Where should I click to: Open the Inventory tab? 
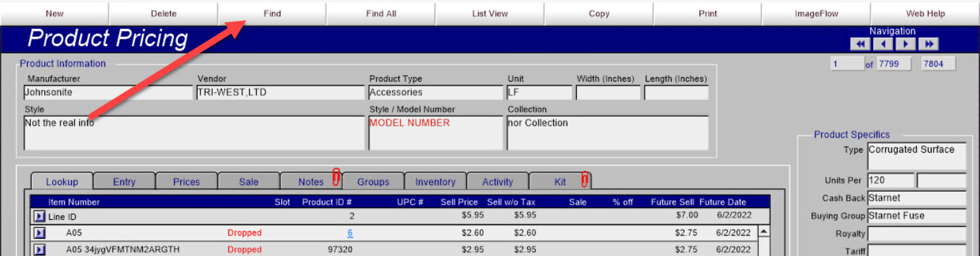(x=435, y=182)
